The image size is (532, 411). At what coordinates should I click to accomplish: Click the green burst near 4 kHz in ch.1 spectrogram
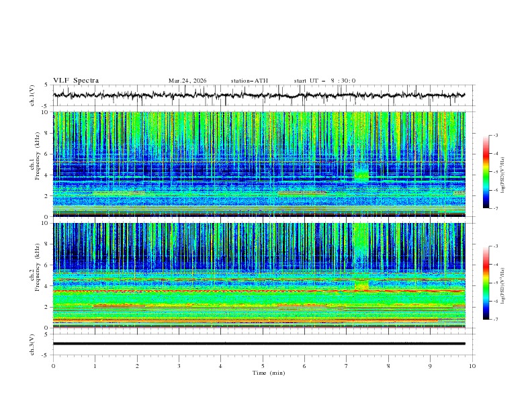361,176
